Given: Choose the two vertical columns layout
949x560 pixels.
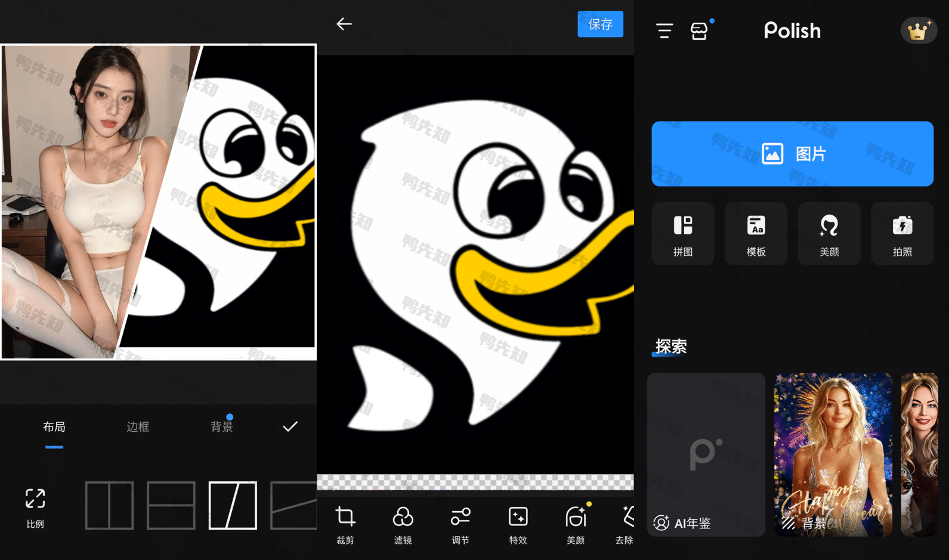Looking at the screenshot, I should tap(109, 505).
